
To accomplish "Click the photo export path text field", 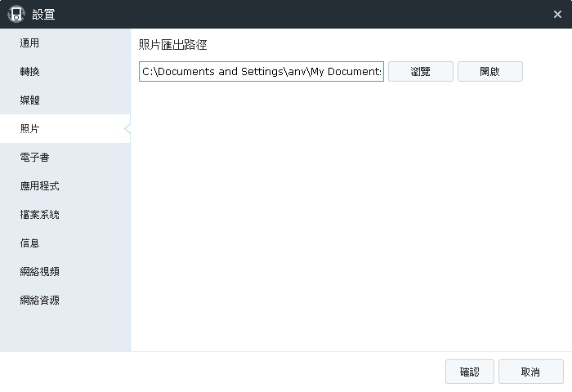I will 261,72.
